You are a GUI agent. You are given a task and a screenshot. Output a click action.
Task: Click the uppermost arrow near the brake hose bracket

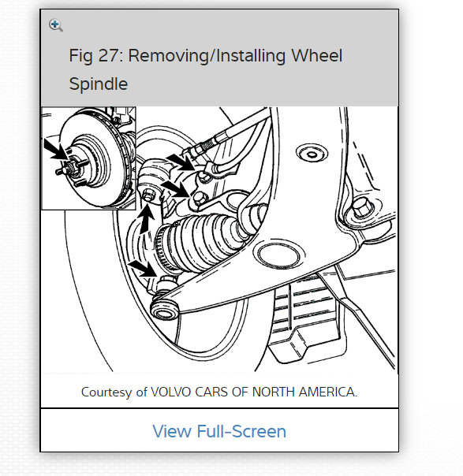181,162
